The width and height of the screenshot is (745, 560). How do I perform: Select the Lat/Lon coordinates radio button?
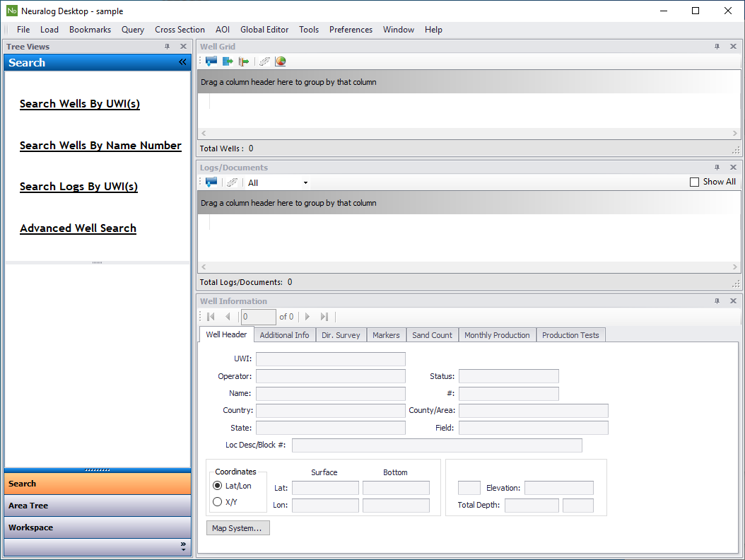coord(218,485)
